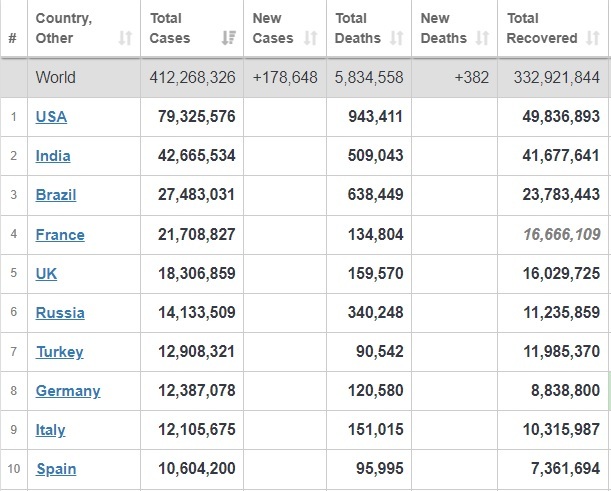Select Spain total deaths 95,995
611x491 pixels.
tap(380, 468)
